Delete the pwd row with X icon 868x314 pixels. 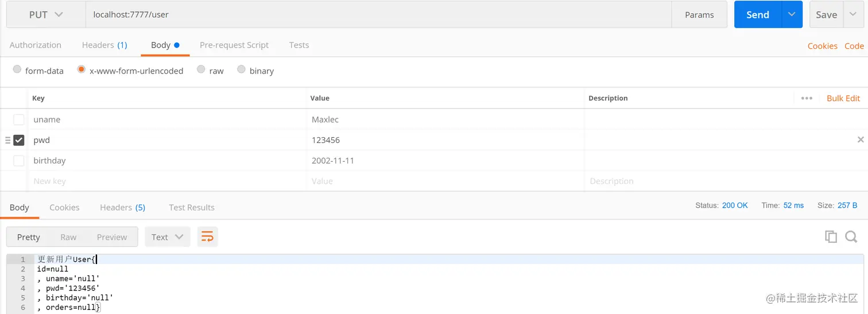[860, 139]
